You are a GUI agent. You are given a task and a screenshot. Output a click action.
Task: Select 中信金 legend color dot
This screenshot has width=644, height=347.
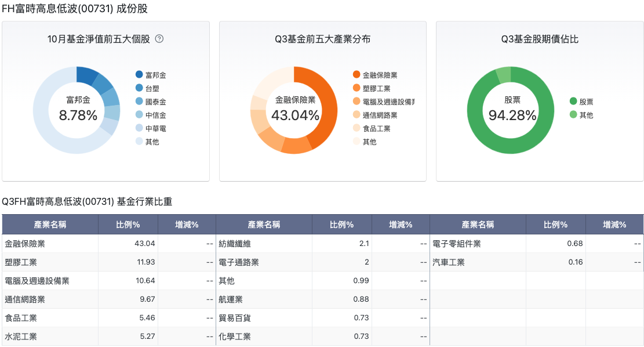(x=139, y=115)
